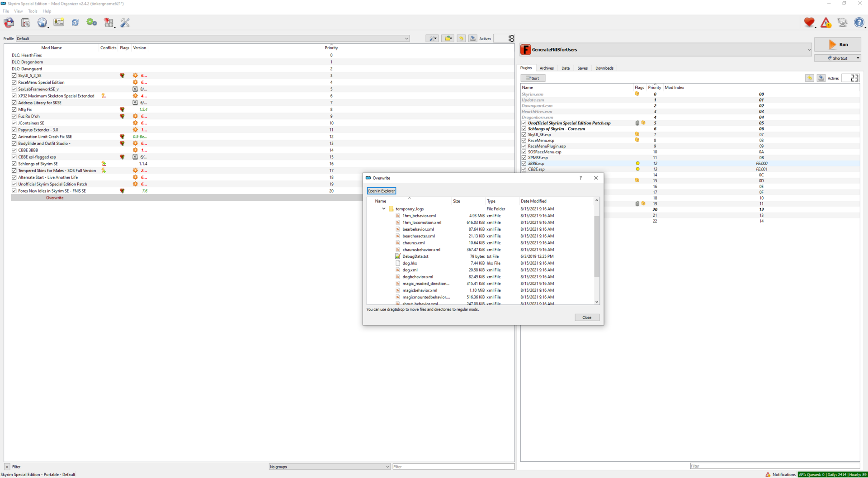Click the DebugData.txt file icon

click(x=398, y=256)
